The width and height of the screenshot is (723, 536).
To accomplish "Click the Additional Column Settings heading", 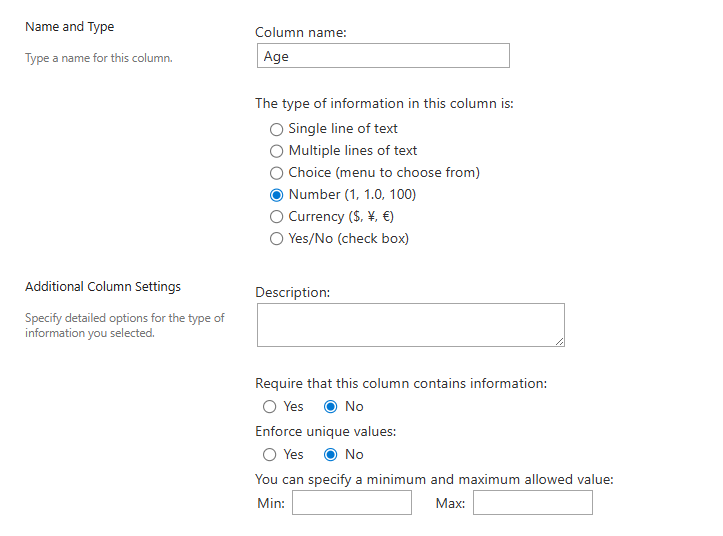I will (x=103, y=286).
